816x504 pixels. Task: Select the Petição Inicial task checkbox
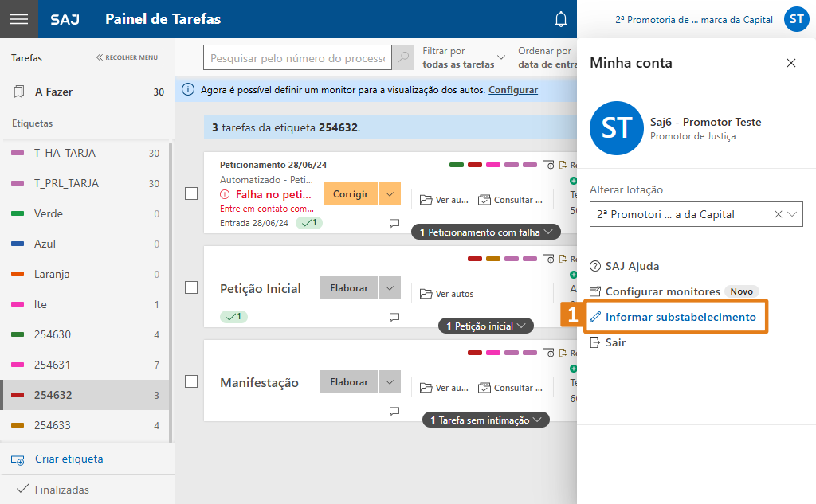click(x=191, y=287)
